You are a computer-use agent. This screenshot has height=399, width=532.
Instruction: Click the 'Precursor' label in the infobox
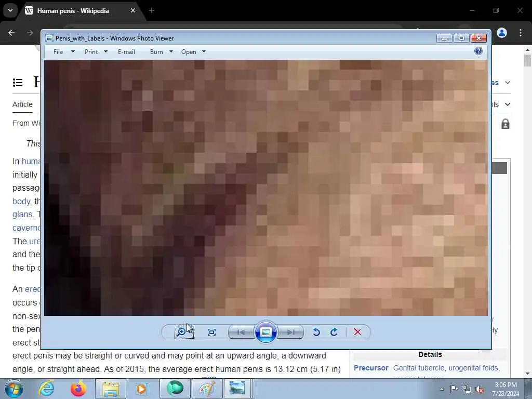(x=371, y=368)
